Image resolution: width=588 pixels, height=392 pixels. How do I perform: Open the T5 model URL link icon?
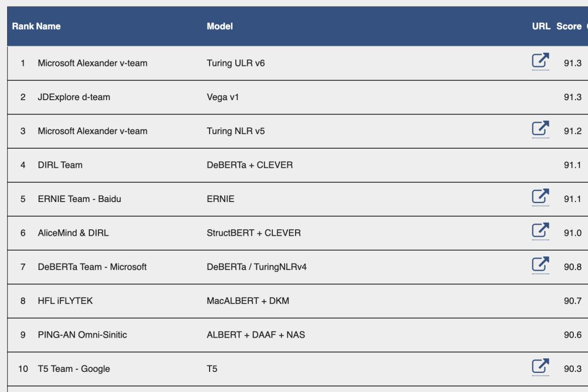541,366
